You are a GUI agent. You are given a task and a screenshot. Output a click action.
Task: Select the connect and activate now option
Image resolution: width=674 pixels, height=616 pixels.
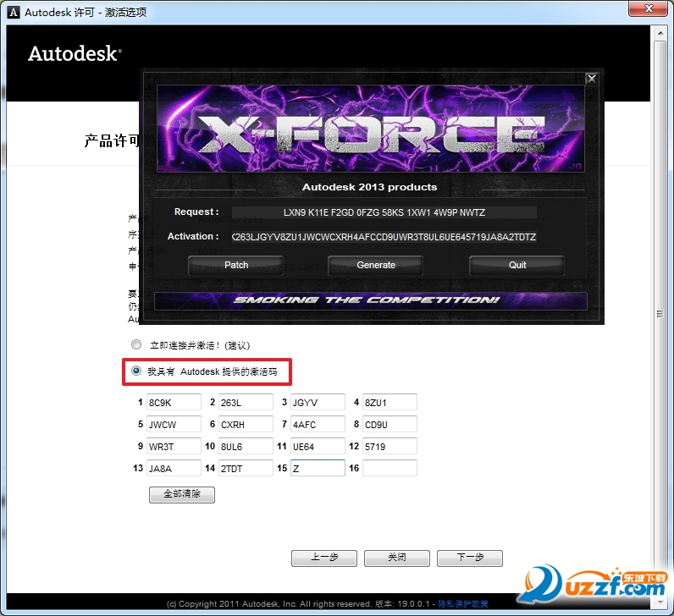pos(136,344)
